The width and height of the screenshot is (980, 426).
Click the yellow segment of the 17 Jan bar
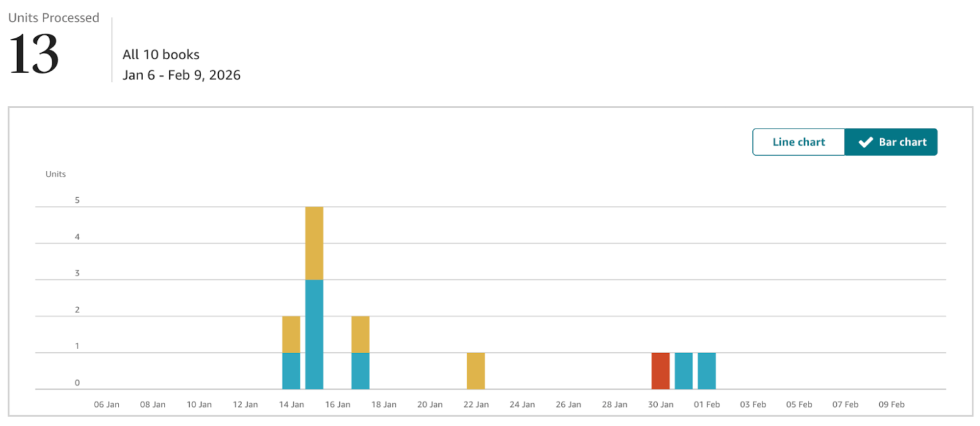[x=360, y=334]
